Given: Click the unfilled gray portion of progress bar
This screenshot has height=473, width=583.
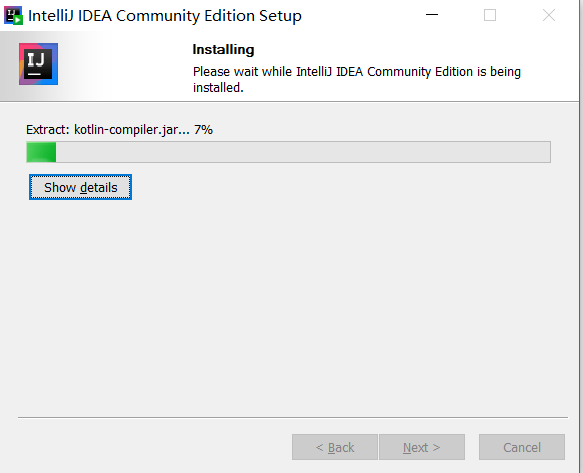Looking at the screenshot, I should (x=303, y=152).
